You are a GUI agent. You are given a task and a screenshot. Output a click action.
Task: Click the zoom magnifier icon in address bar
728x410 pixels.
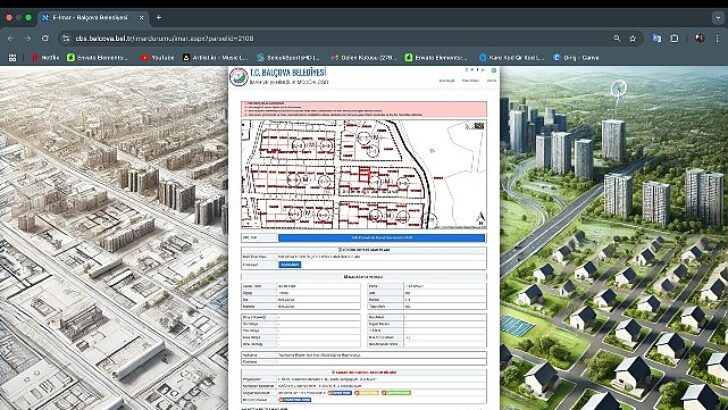pyautogui.click(x=616, y=38)
